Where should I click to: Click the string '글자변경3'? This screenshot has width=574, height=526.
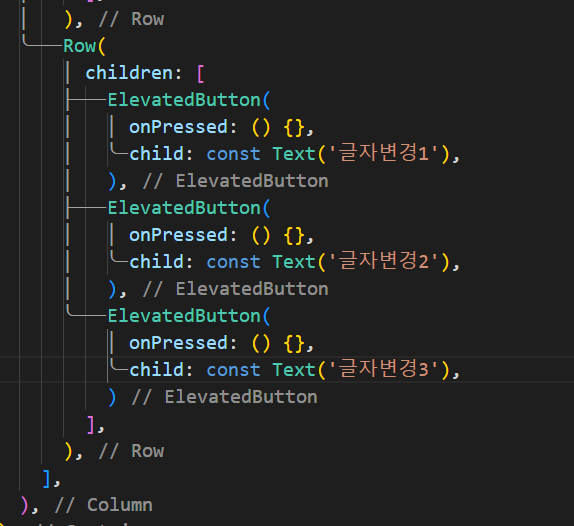click(384, 369)
